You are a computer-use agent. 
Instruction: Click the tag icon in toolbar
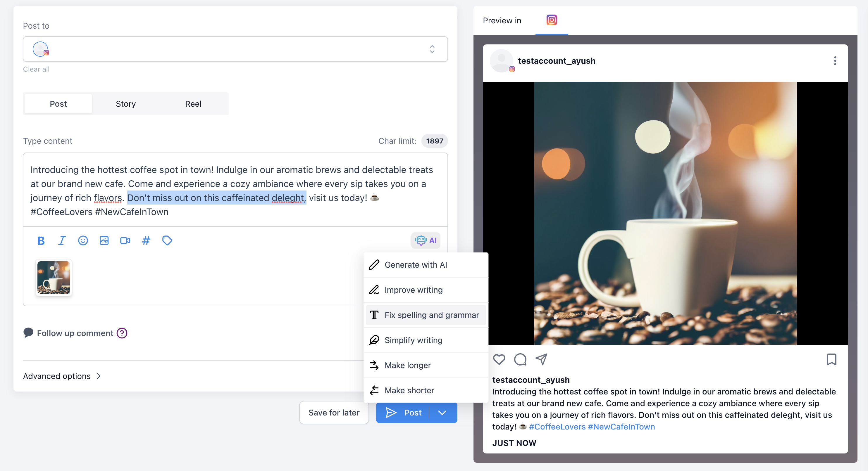pos(167,240)
